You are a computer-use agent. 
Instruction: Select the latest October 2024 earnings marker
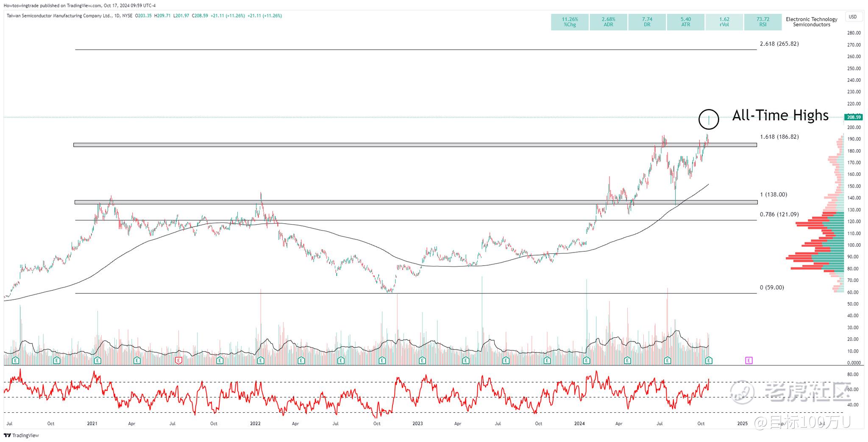(709, 361)
